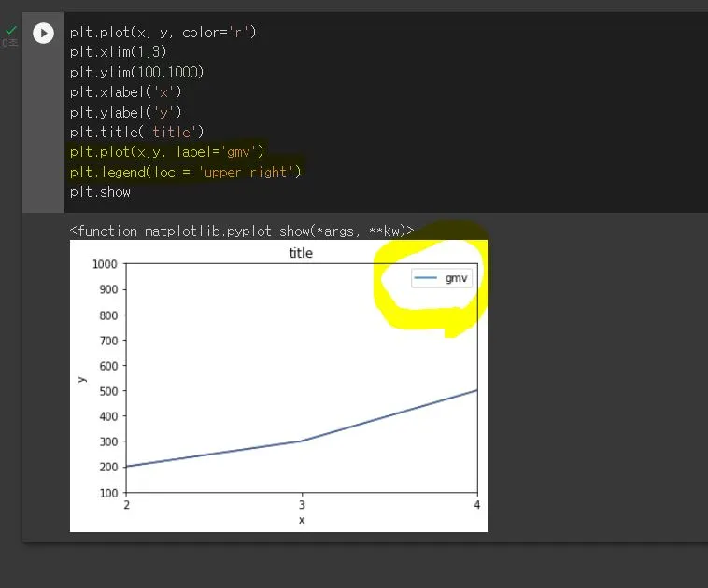The width and height of the screenshot is (708, 588).
Task: Click the plt.show code line
Action: (x=100, y=192)
